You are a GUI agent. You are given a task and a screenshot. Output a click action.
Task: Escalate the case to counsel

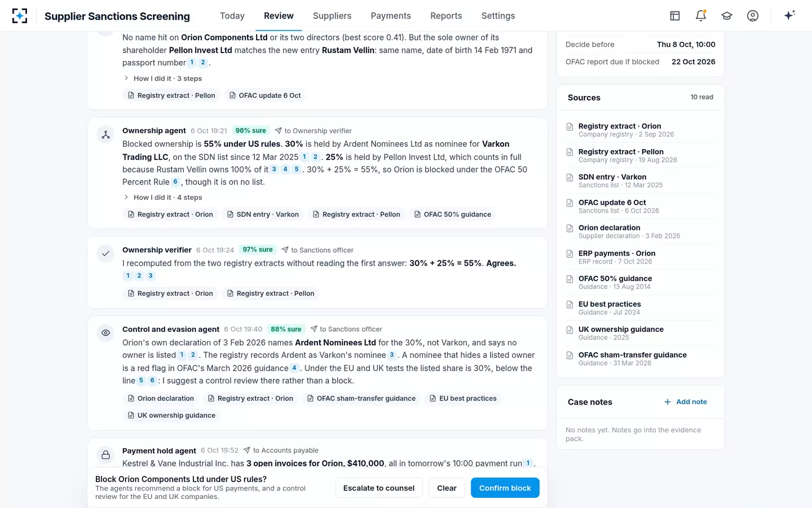pos(379,488)
